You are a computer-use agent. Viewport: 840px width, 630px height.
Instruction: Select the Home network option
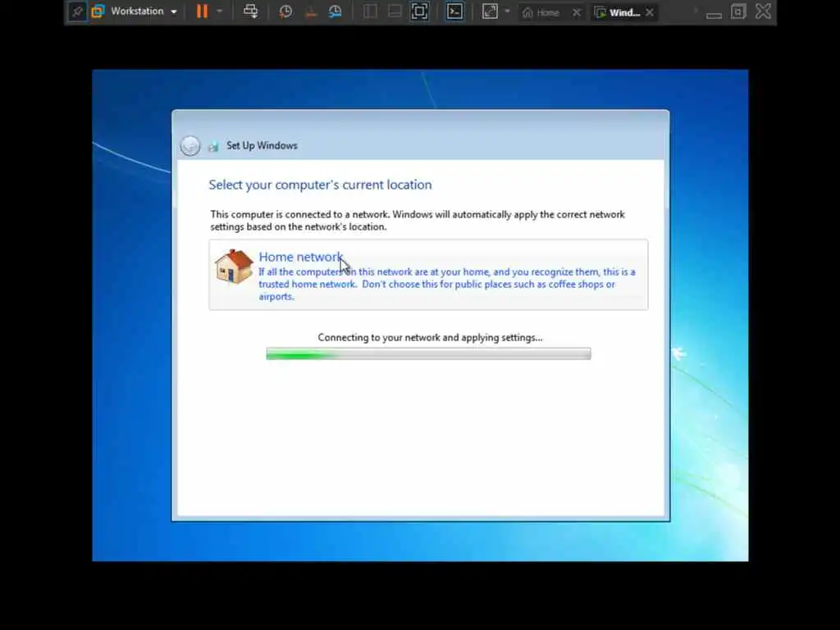(428, 275)
